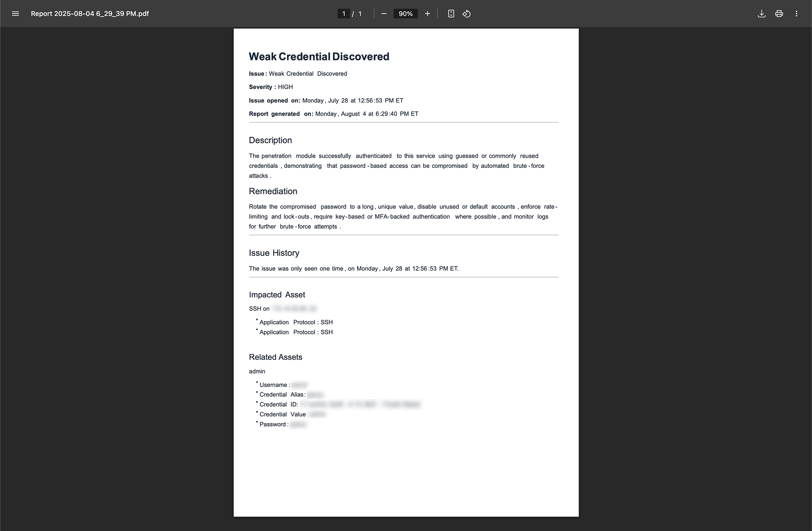Screen dimensions: 812x531
Task: Click the first Application Protocol : SSH bullet
Action: click(296, 322)
